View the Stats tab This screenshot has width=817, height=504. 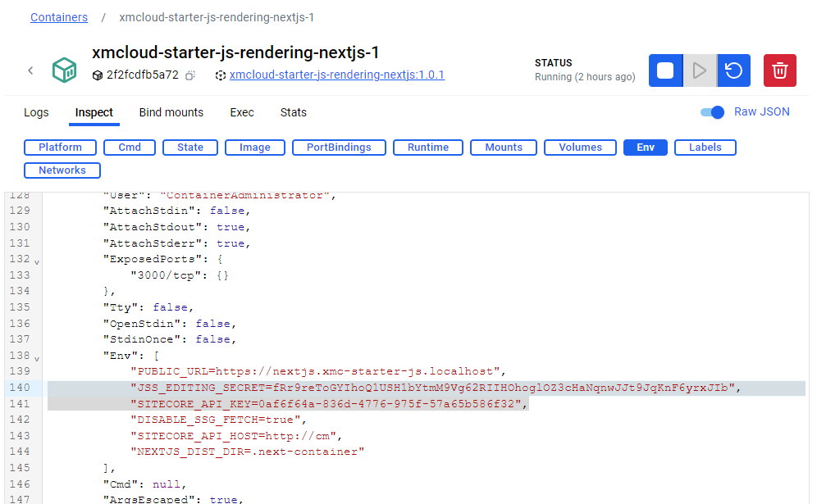click(x=294, y=112)
